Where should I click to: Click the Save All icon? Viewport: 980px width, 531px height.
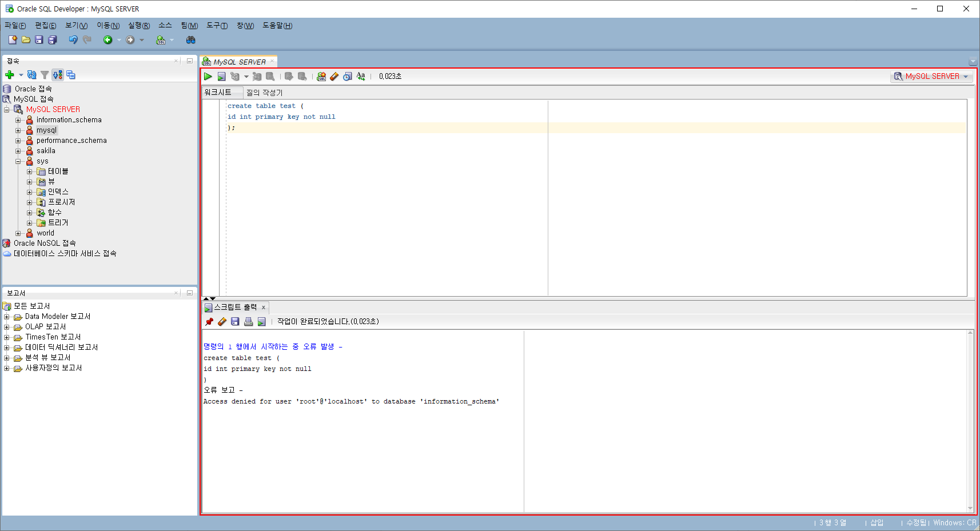(x=53, y=40)
